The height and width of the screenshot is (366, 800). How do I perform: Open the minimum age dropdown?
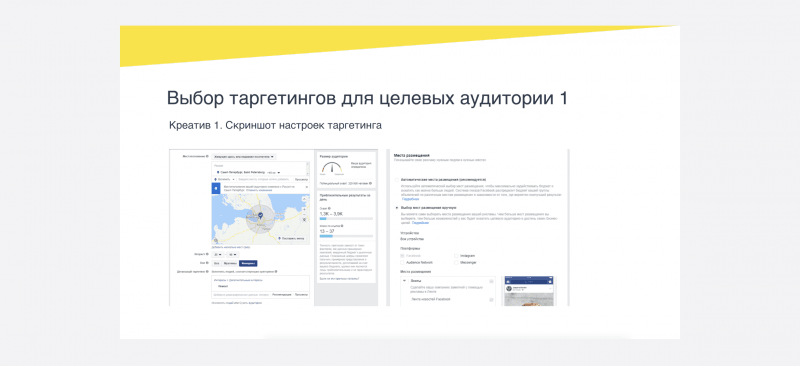tap(218, 255)
